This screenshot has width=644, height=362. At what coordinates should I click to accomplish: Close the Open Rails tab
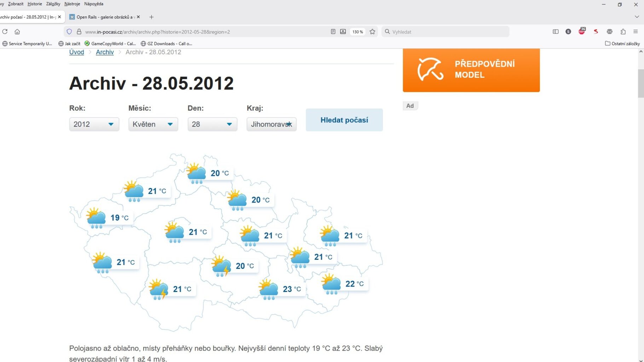point(138,17)
